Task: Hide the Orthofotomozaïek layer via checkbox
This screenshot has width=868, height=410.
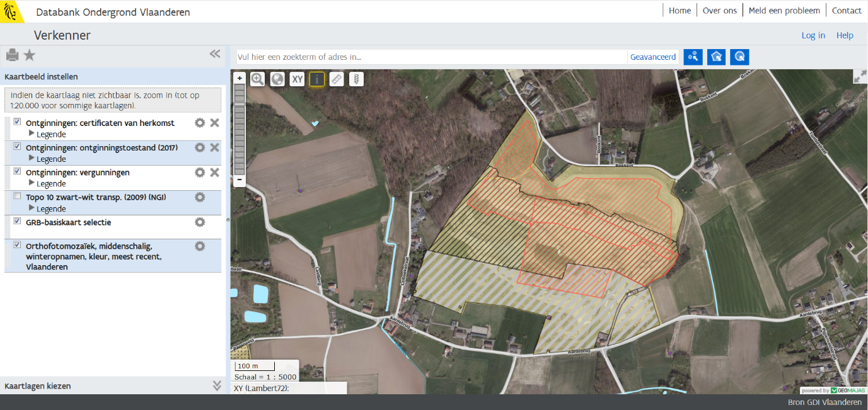Action: [17, 245]
